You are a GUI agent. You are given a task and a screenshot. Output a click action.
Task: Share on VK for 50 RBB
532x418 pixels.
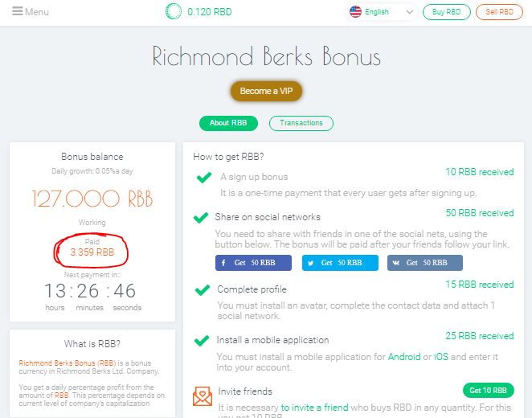coord(425,263)
